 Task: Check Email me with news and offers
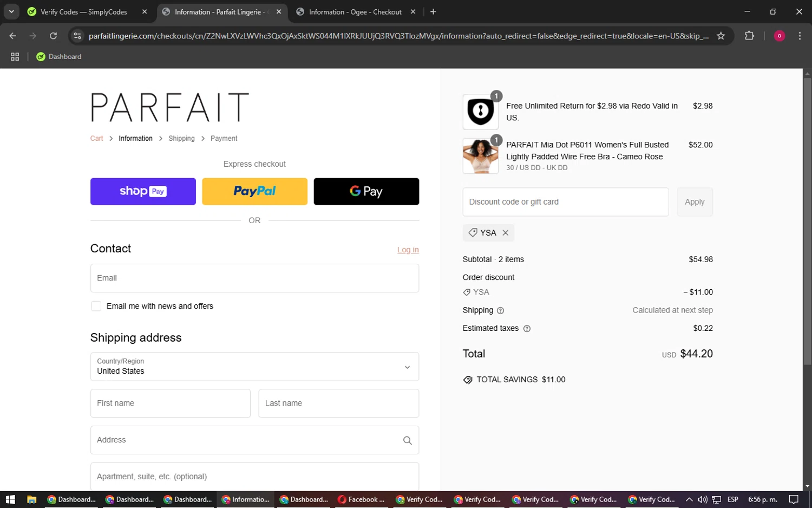point(96,307)
